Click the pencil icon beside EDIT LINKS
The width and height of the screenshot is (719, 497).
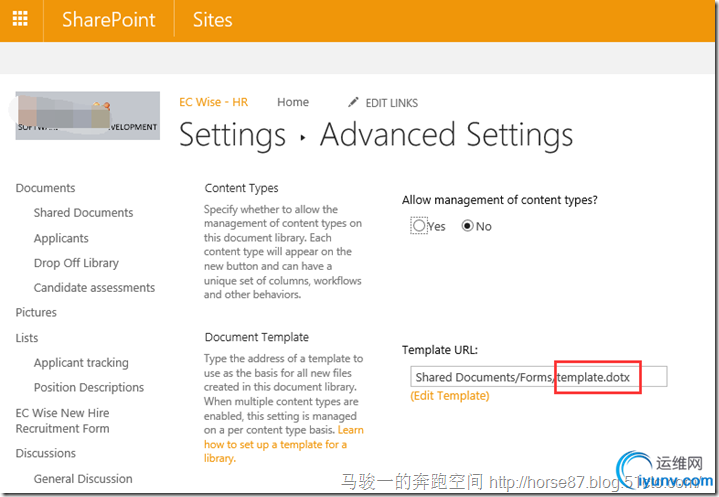[x=353, y=102]
